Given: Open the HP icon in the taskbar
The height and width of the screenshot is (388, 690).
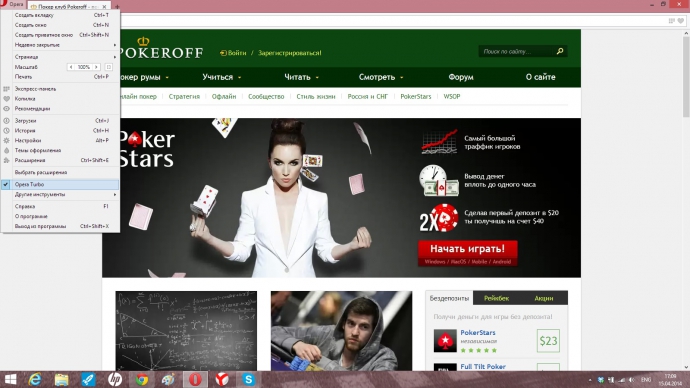Looking at the screenshot, I should tap(115, 379).
